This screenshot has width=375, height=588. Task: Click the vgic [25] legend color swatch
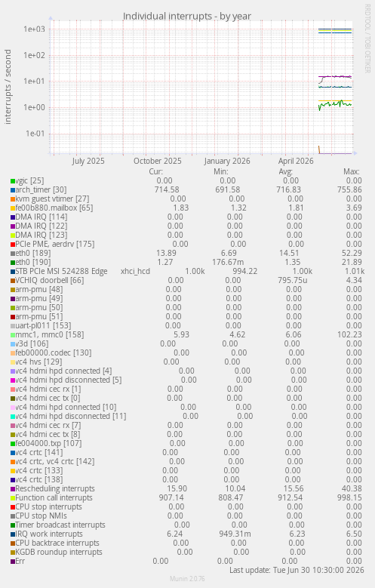13,181
